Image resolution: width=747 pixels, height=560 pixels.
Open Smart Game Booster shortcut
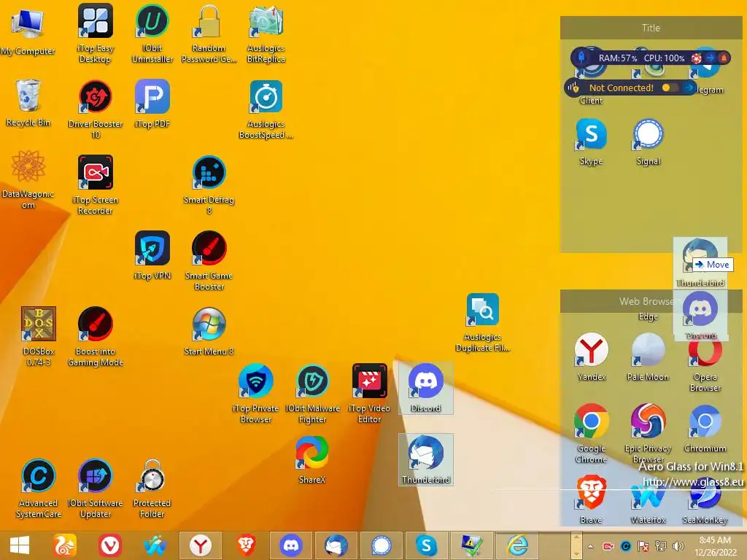209,260
